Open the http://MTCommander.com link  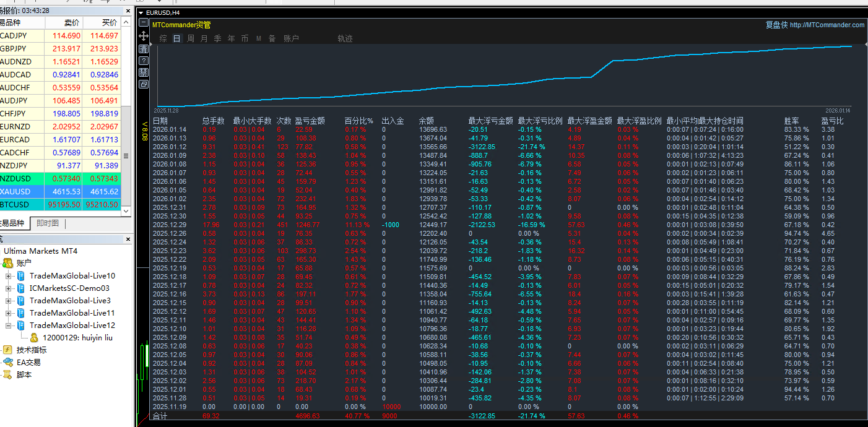click(827, 25)
